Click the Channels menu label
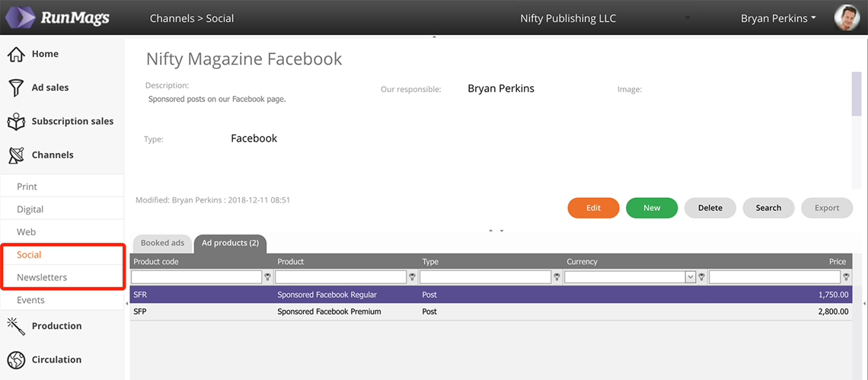Screen dimensions: 868x380 coord(53,155)
